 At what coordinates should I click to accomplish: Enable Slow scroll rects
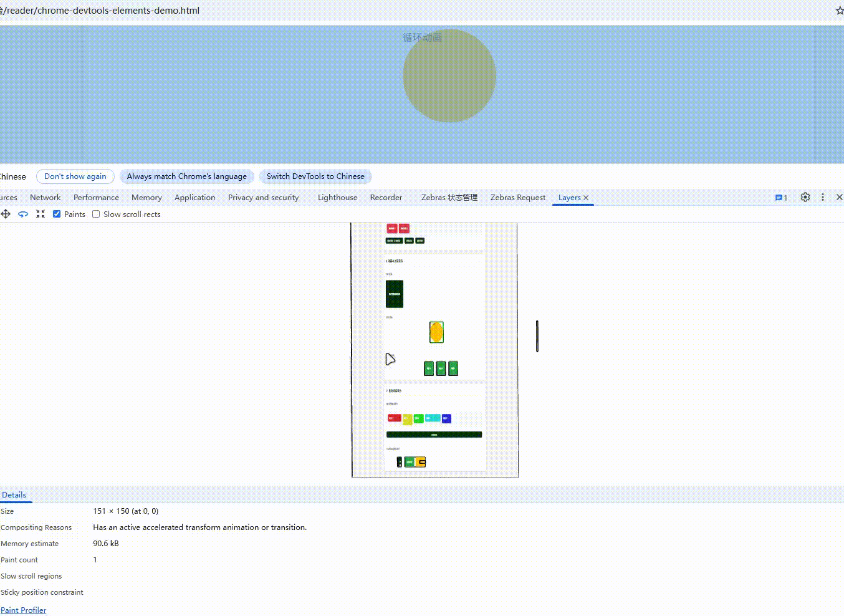click(x=96, y=214)
